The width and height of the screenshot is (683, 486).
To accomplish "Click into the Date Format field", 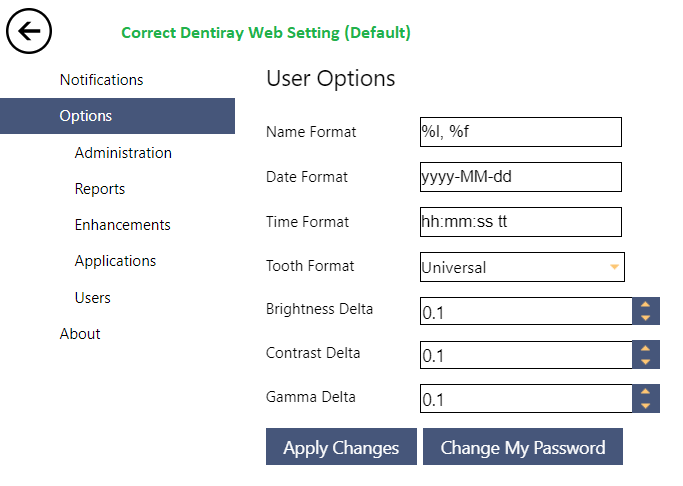I will 521,177.
